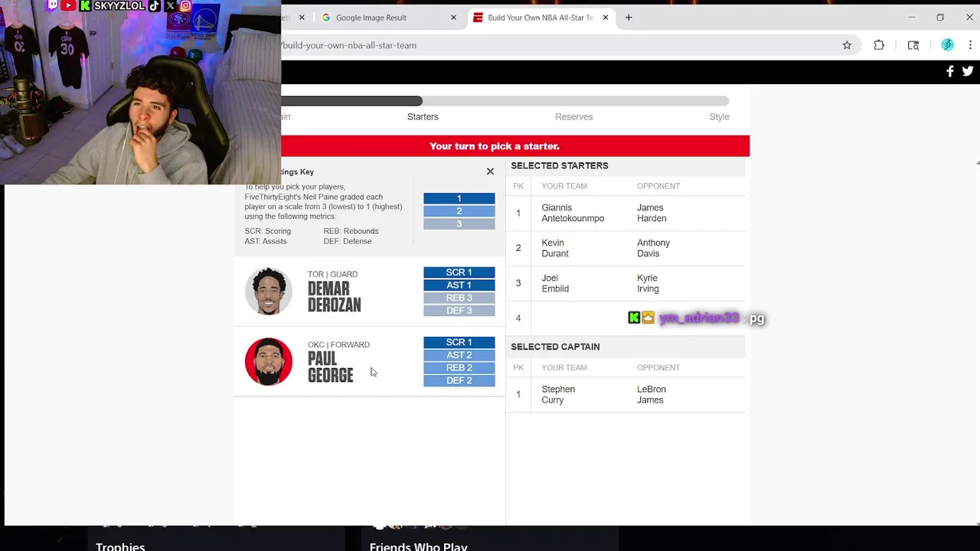This screenshot has height=551, width=980.
Task: Click Kyrie Irving in opponent column
Action: (x=648, y=283)
